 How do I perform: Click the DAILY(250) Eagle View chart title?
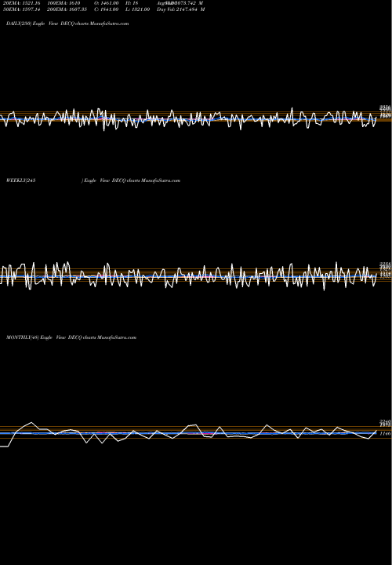click(67, 24)
